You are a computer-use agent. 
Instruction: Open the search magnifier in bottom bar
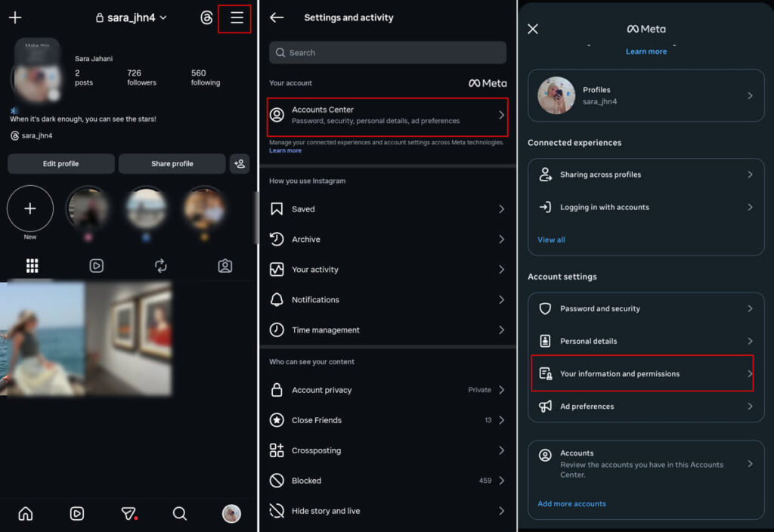pyautogui.click(x=180, y=514)
